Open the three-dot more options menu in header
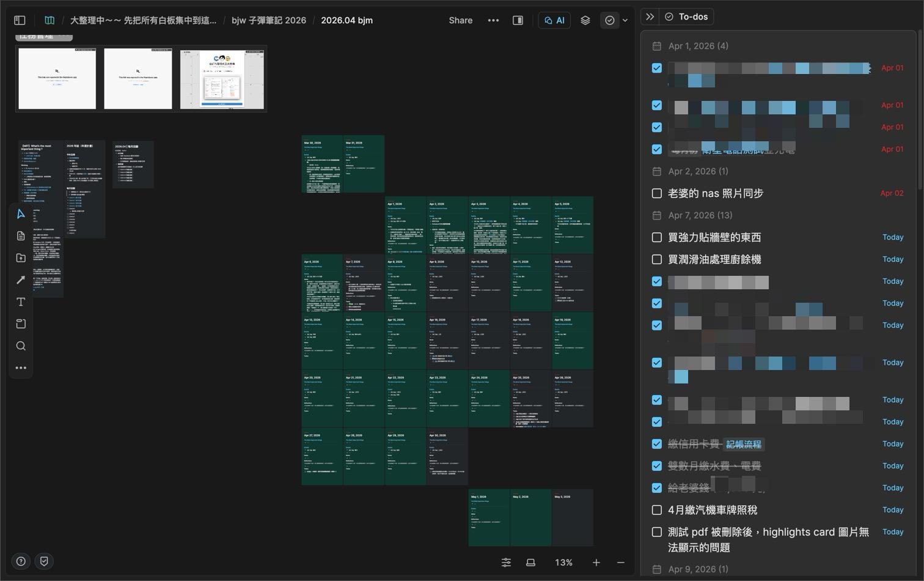Screen dimensions: 924x581 493,20
